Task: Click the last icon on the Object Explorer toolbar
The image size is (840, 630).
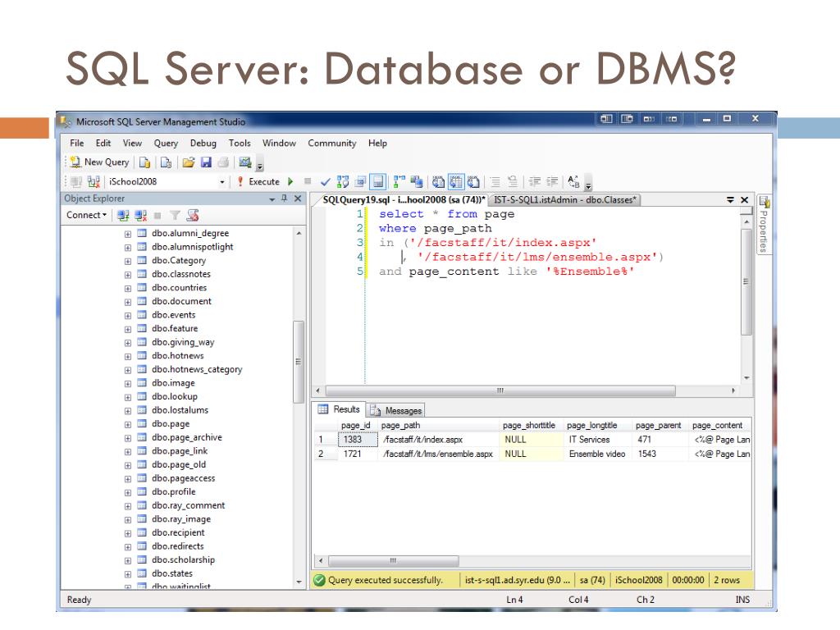Action: [192, 216]
